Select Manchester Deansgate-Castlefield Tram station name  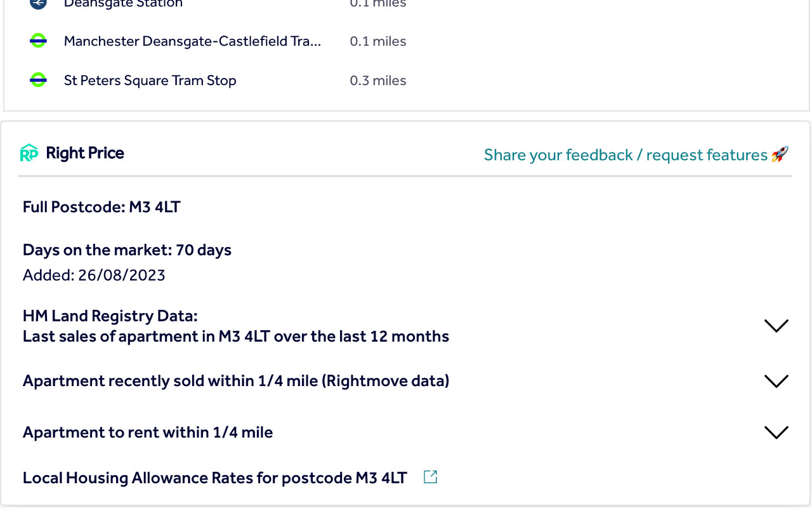pos(192,41)
